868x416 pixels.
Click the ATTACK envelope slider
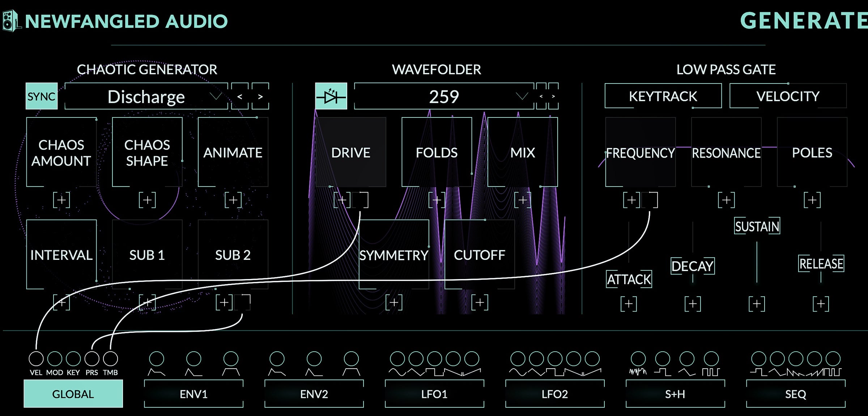[x=629, y=279]
